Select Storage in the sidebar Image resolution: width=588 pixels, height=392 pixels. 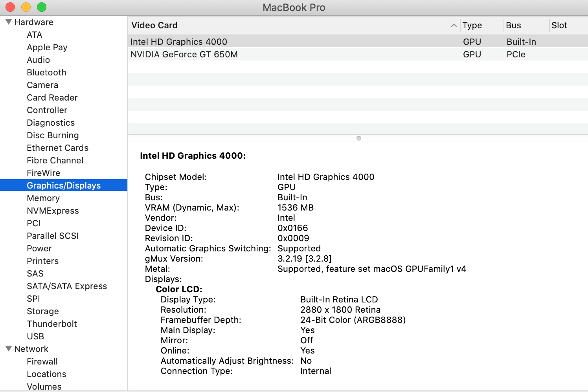[43, 311]
